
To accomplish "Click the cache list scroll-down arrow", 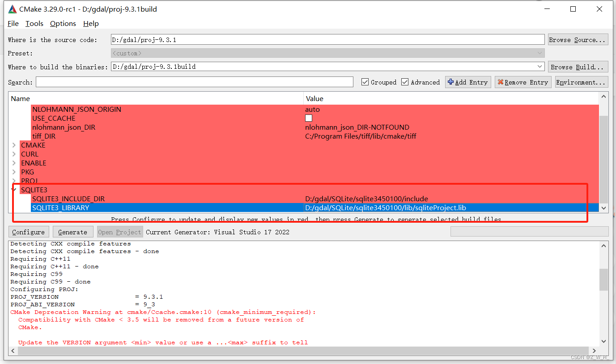I will pos(604,208).
